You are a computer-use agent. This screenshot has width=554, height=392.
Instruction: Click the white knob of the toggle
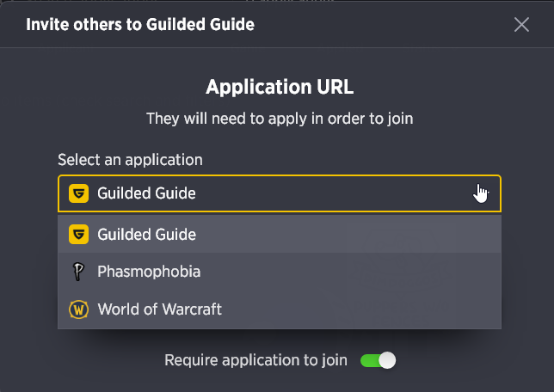coord(388,360)
